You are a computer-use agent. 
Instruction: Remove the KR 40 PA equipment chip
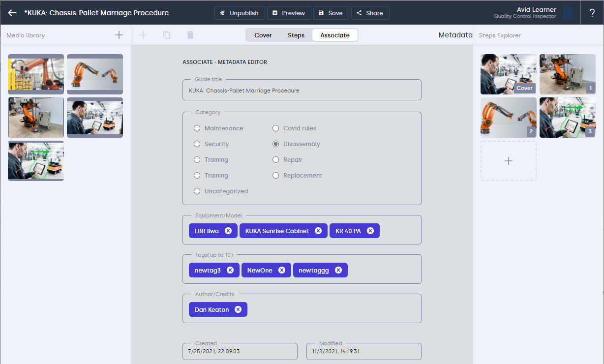(370, 231)
